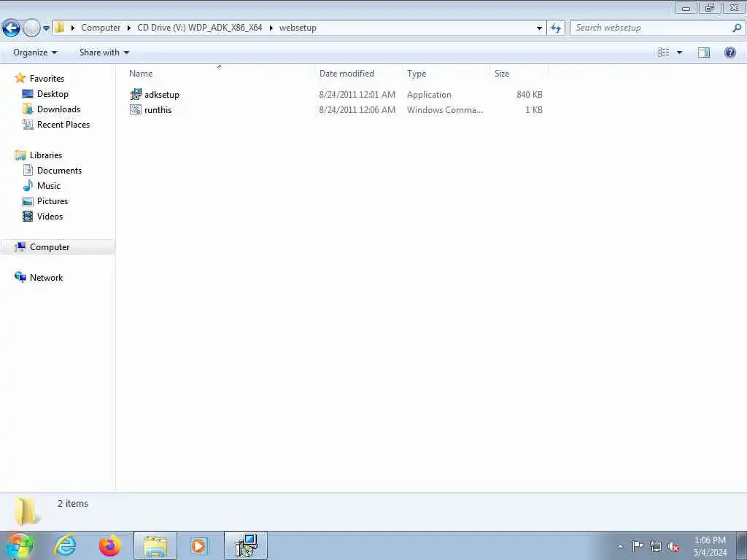
Task: Click the websetup breadcrumb segment
Action: click(298, 28)
